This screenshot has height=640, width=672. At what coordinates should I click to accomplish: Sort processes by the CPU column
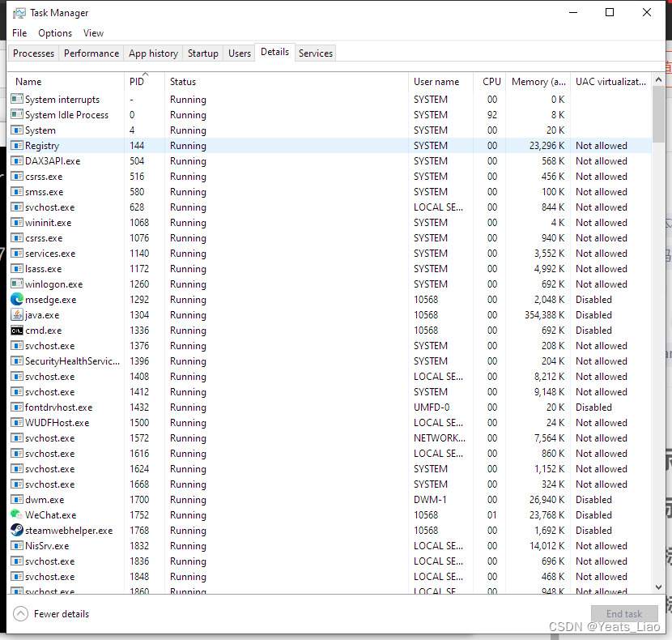click(491, 81)
